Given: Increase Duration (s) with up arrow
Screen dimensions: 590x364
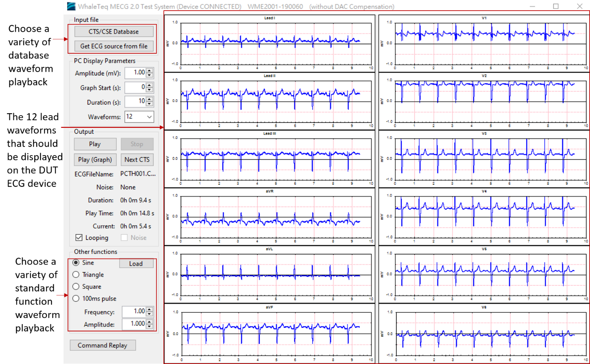Looking at the screenshot, I should pos(149,100).
